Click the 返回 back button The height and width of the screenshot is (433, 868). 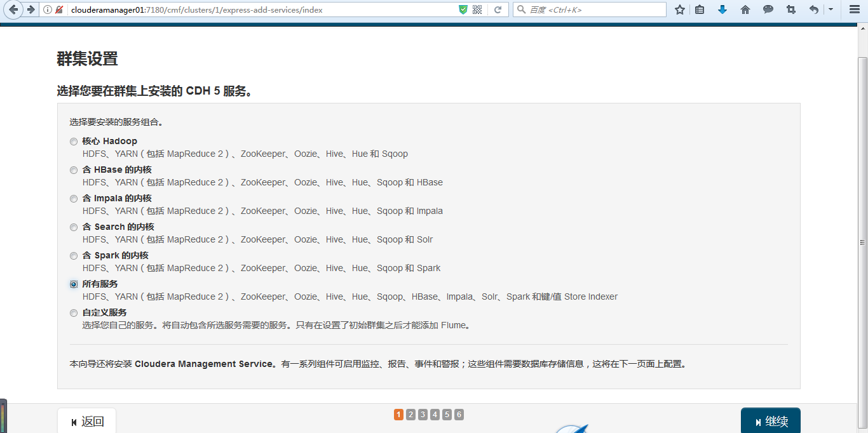point(87,421)
